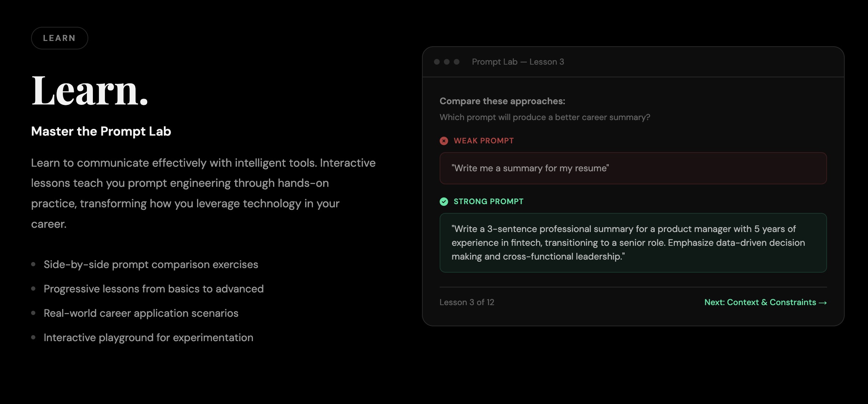Click the Prompt Lab — Lesson 3 title
This screenshot has height=404, width=868.
(518, 62)
